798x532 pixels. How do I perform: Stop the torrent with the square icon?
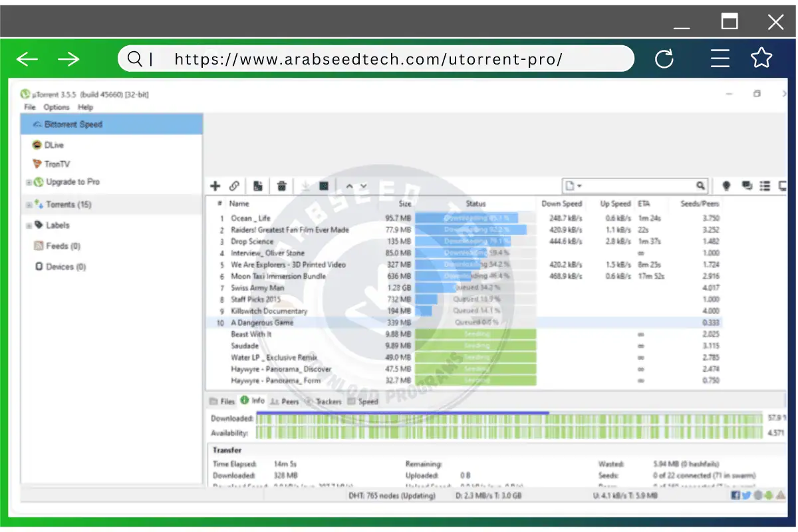[x=324, y=186]
